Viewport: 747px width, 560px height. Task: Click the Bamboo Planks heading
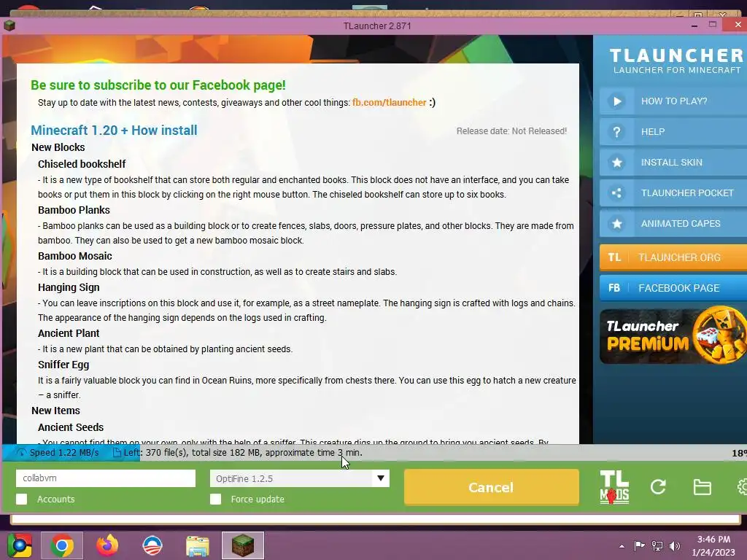[x=74, y=210]
